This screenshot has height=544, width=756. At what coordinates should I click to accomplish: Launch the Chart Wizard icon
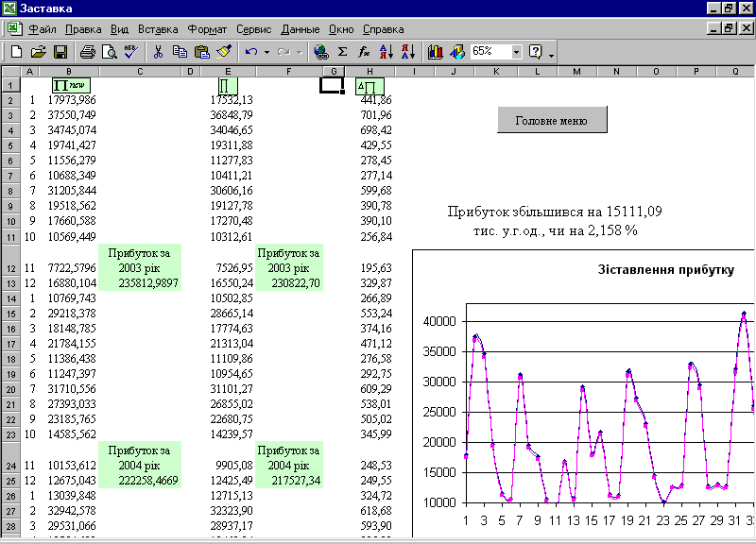[x=436, y=52]
